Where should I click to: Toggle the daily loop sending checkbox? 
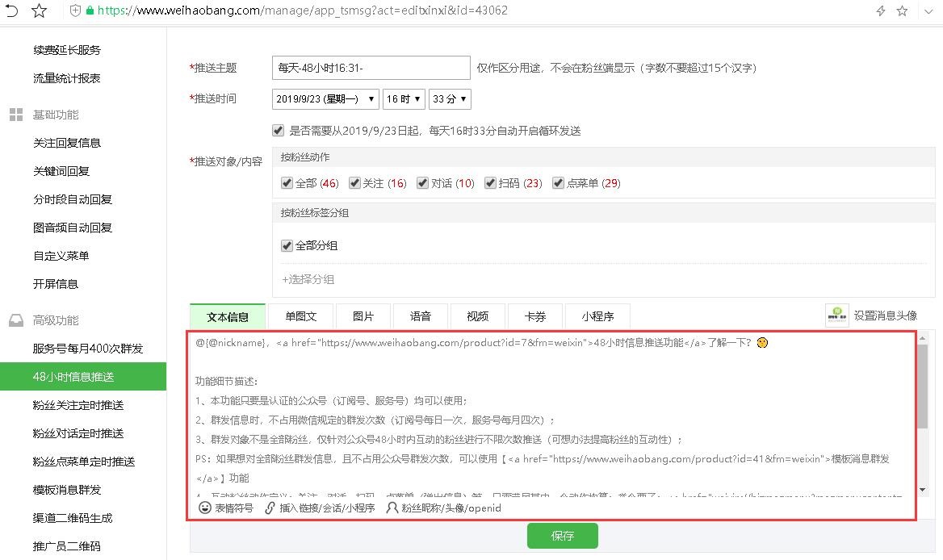(278, 131)
